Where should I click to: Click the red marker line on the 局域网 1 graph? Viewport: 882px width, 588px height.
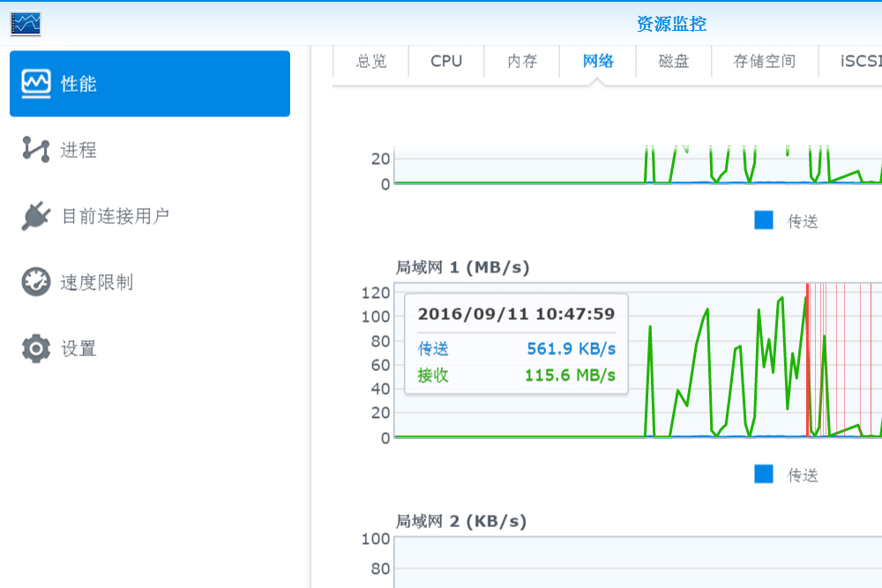(808, 361)
